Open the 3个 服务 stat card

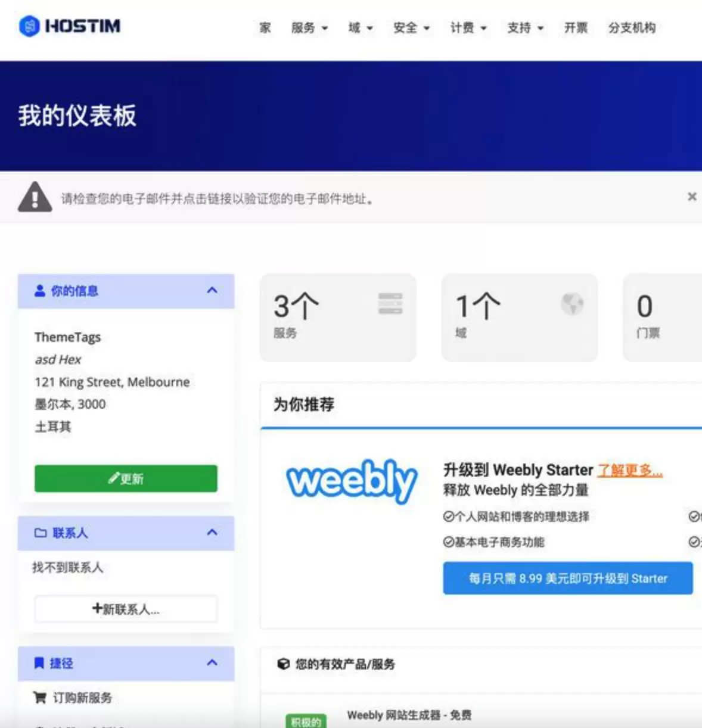coord(338,318)
